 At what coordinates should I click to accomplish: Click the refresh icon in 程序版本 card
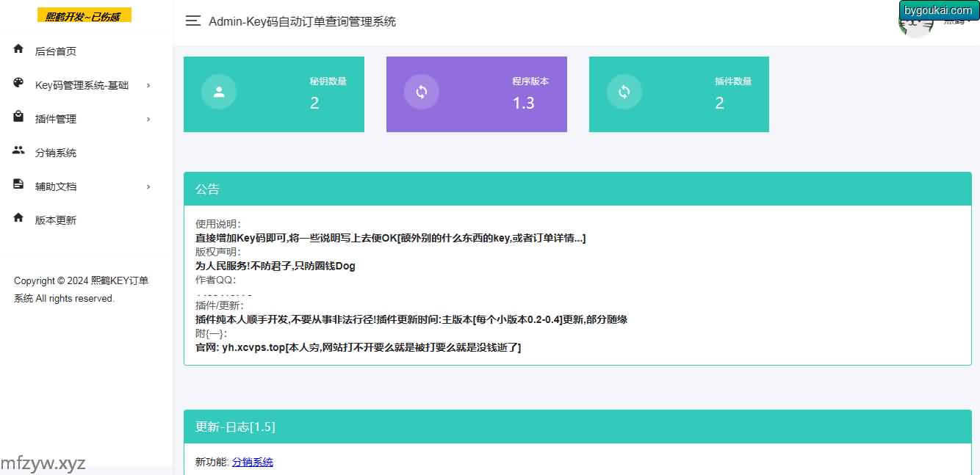[421, 93]
